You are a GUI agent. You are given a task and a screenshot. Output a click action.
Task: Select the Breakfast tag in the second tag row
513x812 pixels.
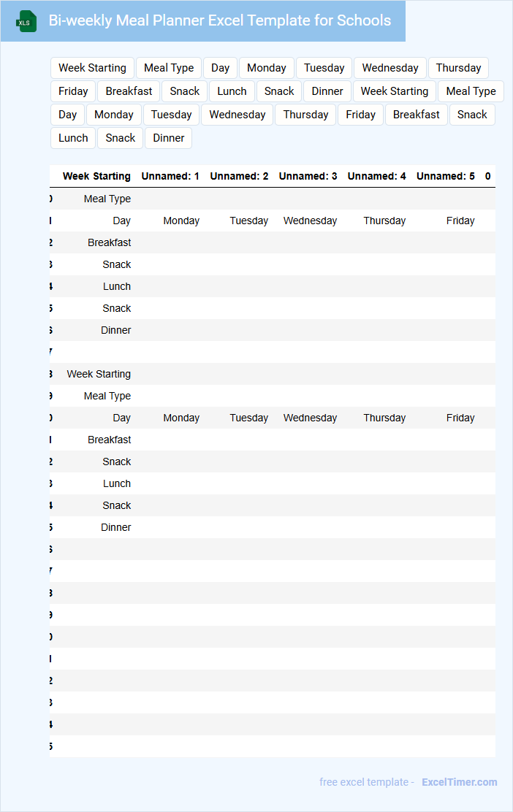tap(129, 91)
